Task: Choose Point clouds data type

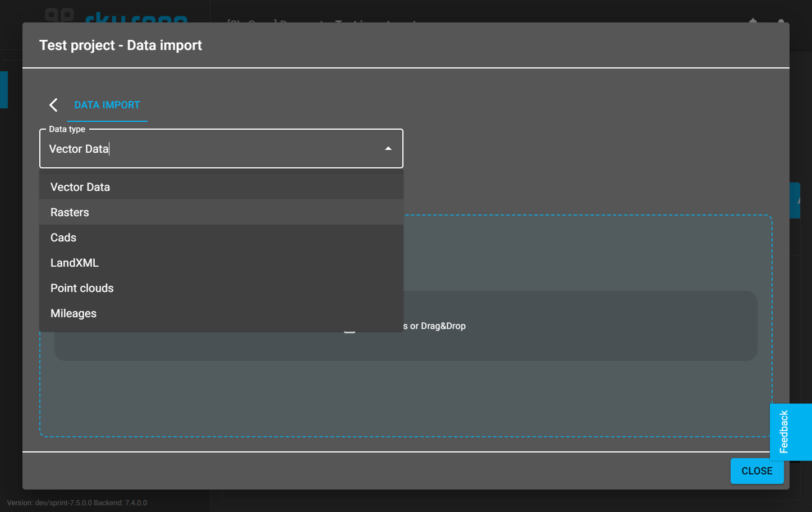Action: coord(221,288)
